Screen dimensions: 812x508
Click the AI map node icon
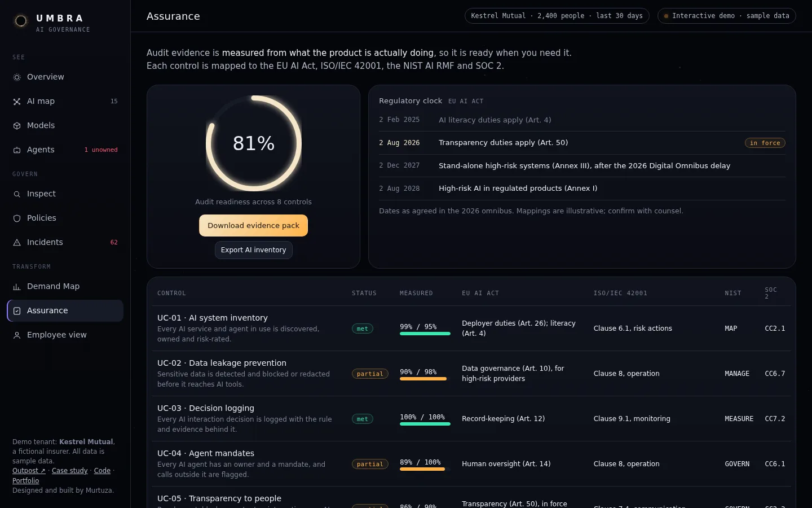pyautogui.click(x=17, y=102)
